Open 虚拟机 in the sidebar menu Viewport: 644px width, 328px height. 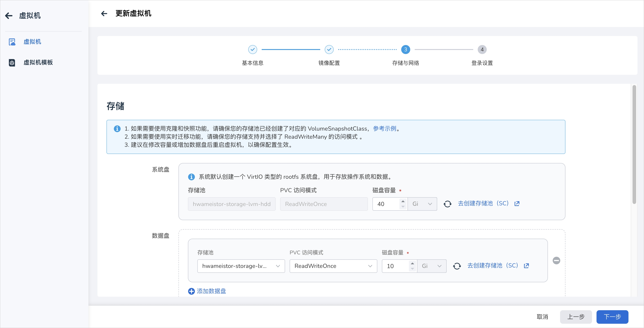[32, 42]
